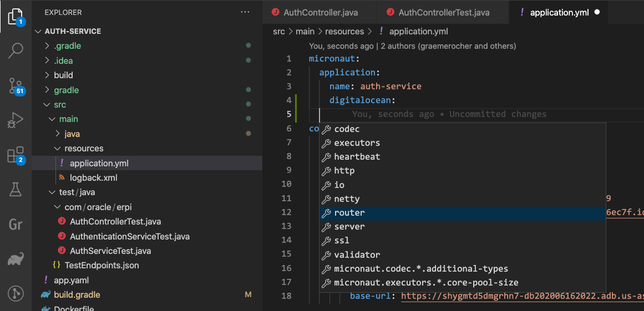
Task: Switch to the AuthController.java tab
Action: [x=320, y=12]
